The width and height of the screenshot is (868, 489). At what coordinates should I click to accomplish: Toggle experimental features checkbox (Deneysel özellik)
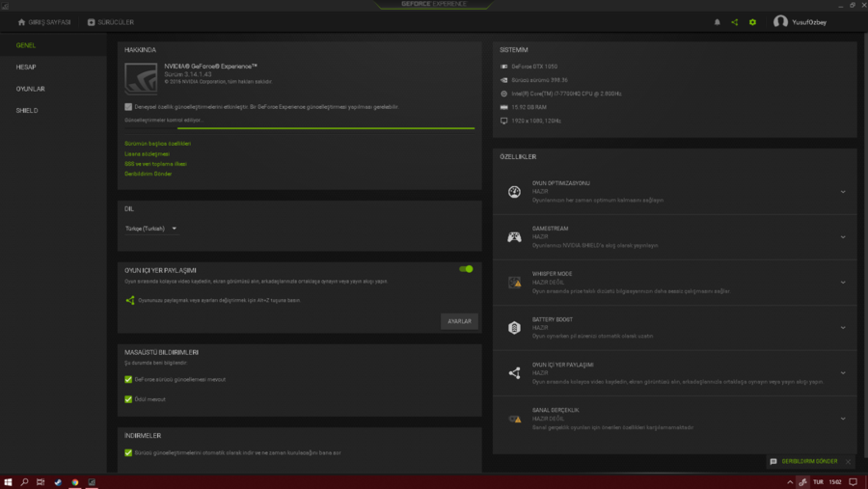[x=128, y=107]
